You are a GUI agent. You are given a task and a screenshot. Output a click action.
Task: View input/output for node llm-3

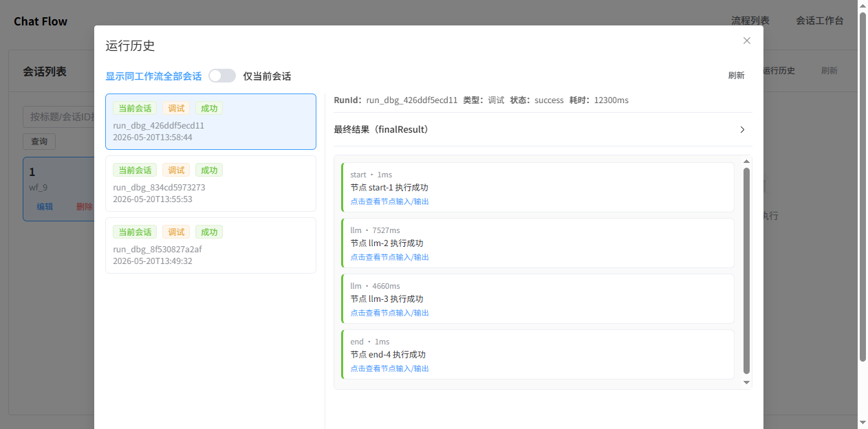(389, 313)
